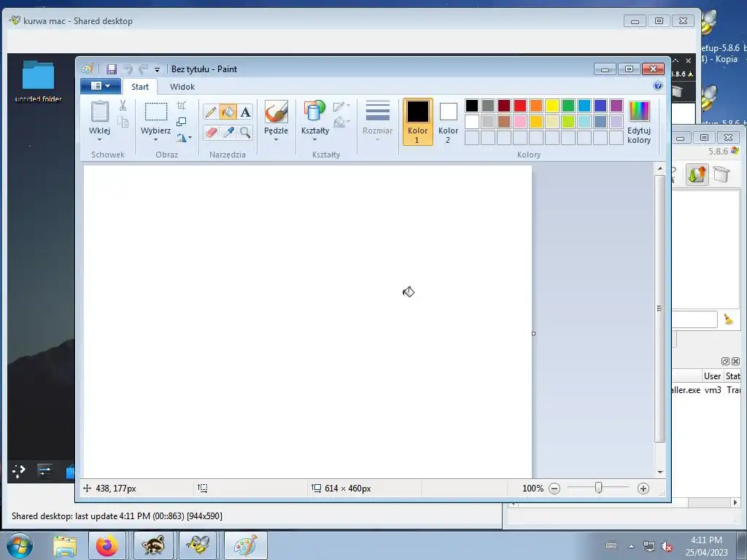Pick the black color swatch in palette

tap(472, 105)
